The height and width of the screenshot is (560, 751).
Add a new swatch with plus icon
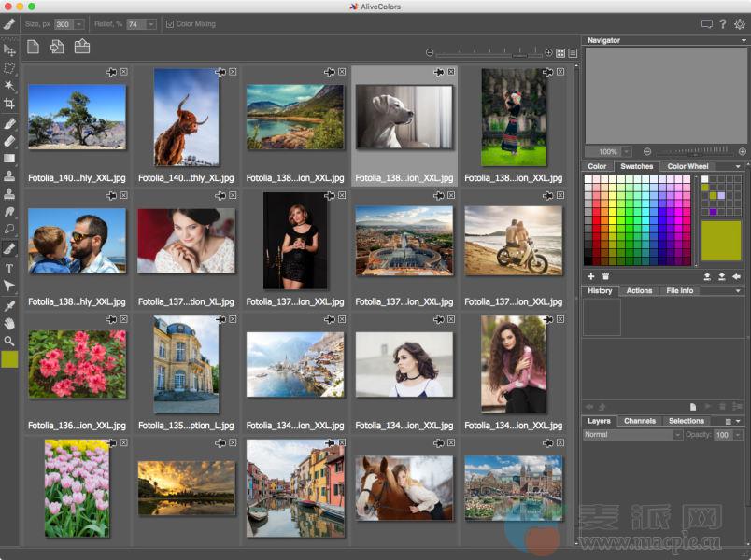coord(590,276)
